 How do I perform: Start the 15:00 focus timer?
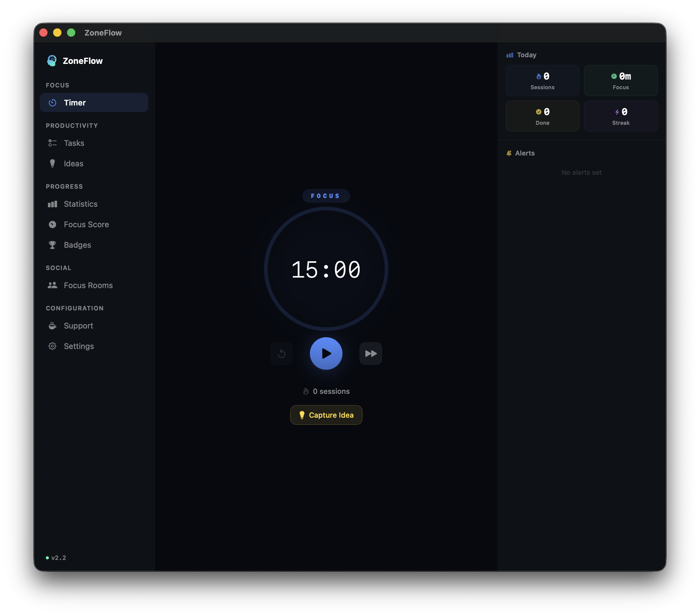(326, 354)
